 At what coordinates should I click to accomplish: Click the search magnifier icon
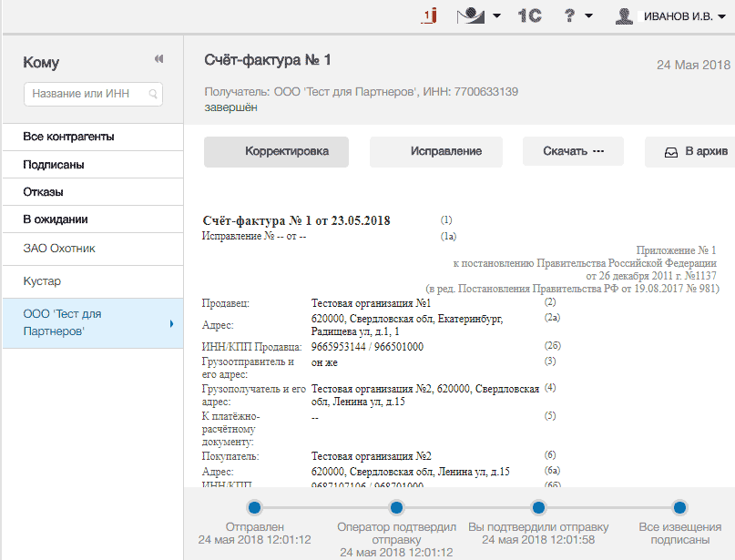click(x=153, y=94)
